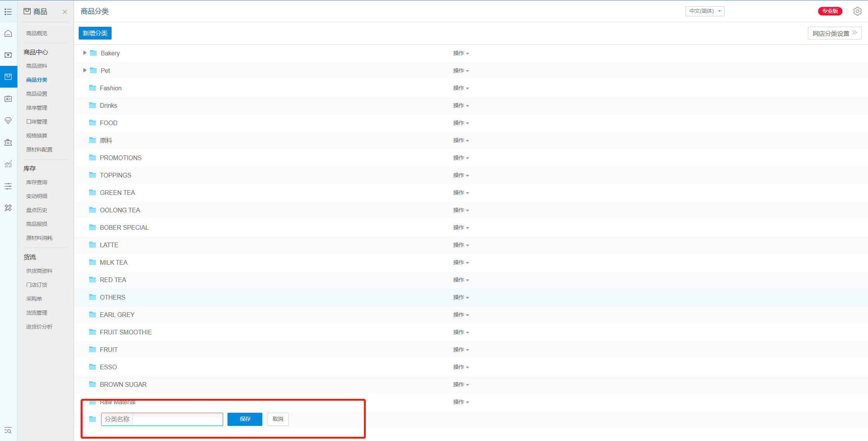868x441 pixels.
Task: Open the 操作 dropdown for Fashion row
Action: 461,88
